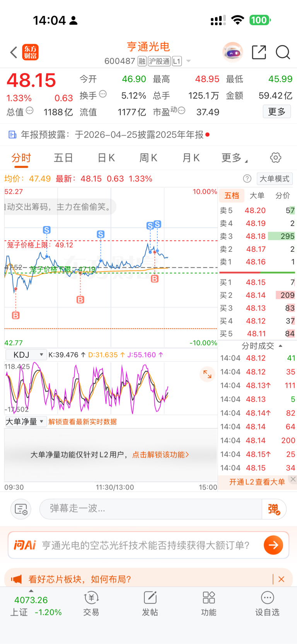Expand the KDJ chart to fullscreen
The width and height of the screenshot is (297, 644).
point(207,374)
